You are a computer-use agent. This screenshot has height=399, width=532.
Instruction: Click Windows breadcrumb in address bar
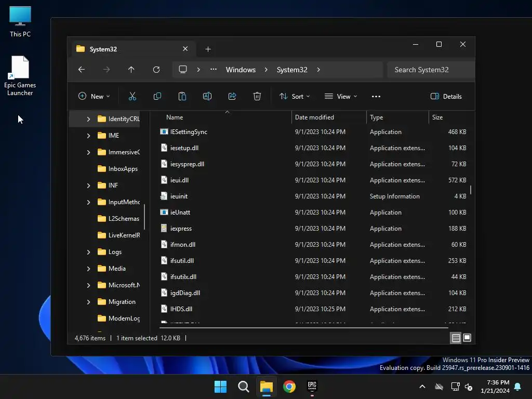pos(241,70)
